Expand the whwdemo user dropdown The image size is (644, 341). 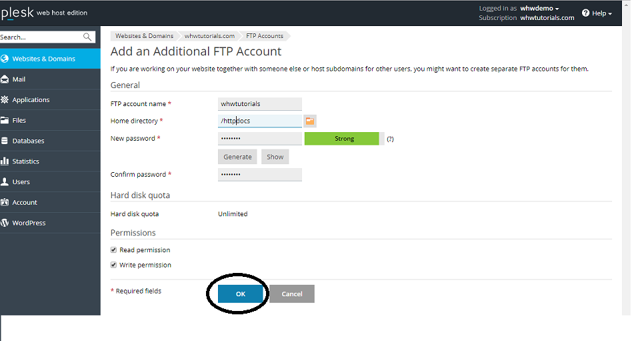pos(539,9)
